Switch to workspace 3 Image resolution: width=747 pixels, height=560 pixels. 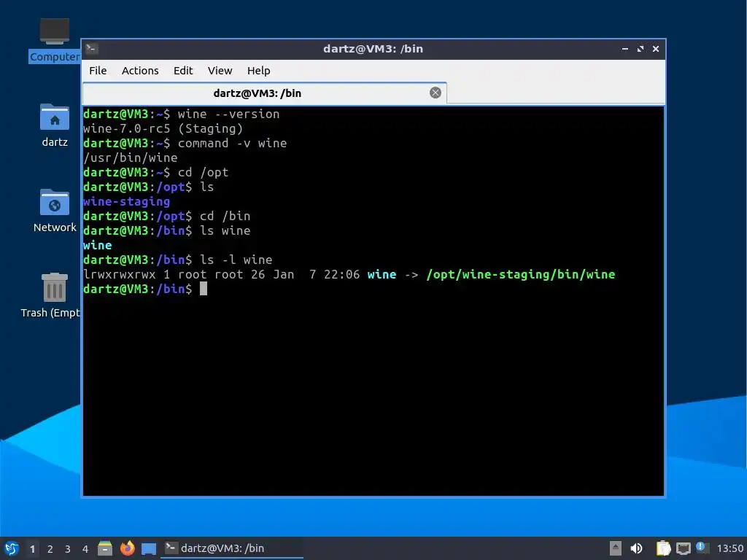[68, 549]
